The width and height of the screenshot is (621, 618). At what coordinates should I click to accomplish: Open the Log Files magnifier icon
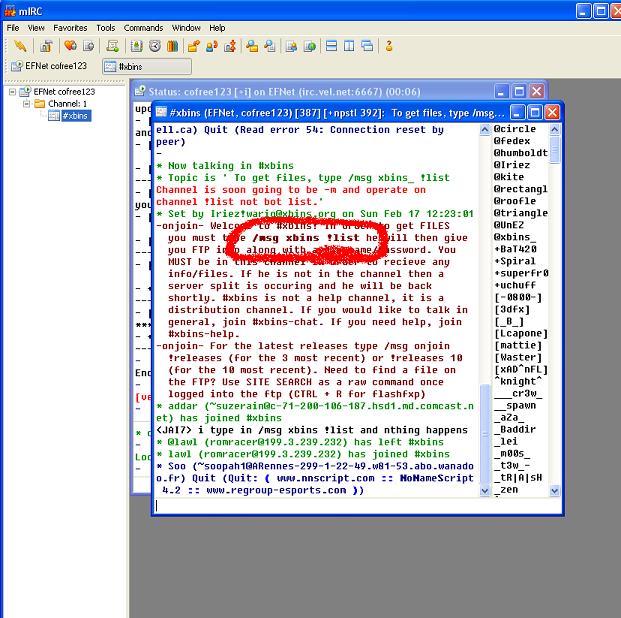[x=270, y=46]
